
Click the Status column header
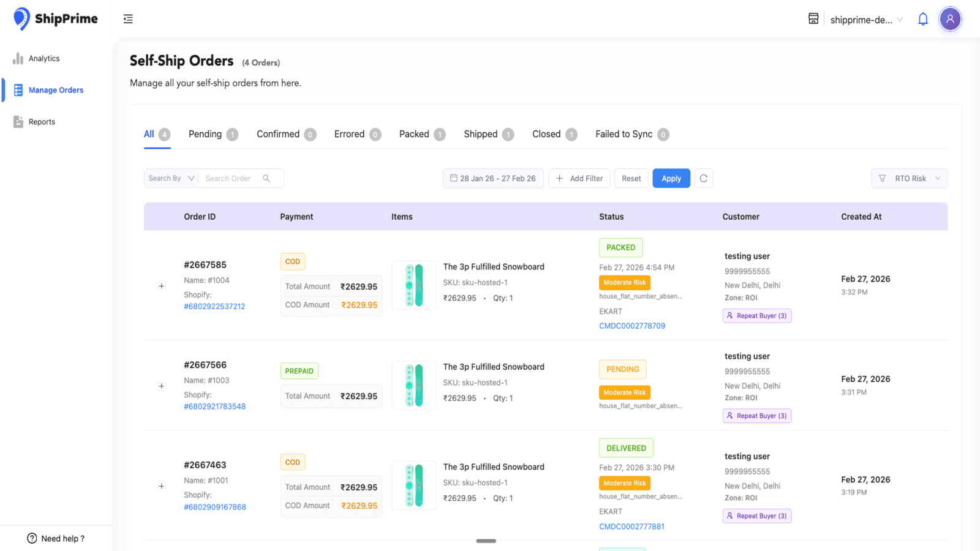611,217
